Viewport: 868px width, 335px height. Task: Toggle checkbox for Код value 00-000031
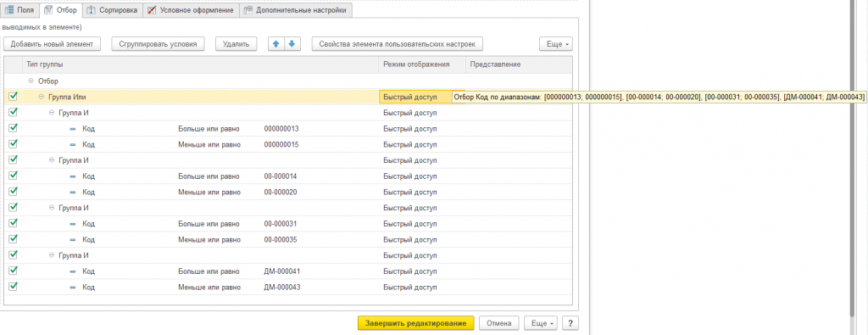pos(14,224)
